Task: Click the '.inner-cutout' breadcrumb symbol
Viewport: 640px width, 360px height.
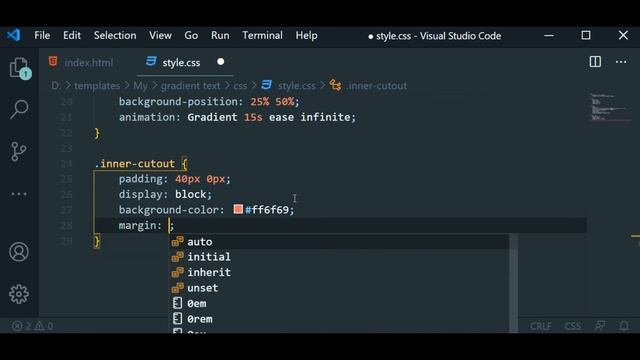Action: [x=376, y=86]
